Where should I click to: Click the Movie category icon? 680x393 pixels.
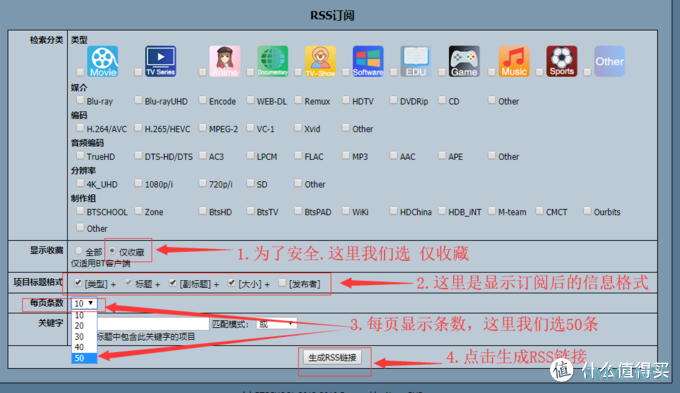click(103, 62)
